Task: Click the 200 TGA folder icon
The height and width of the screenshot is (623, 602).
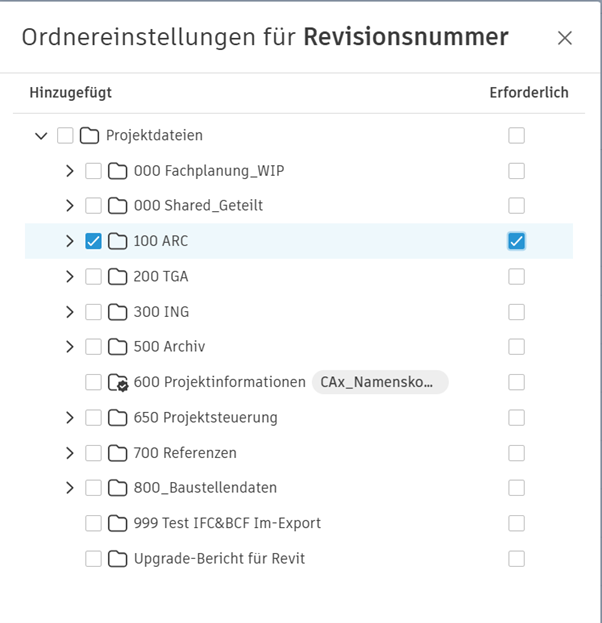Action: (118, 276)
